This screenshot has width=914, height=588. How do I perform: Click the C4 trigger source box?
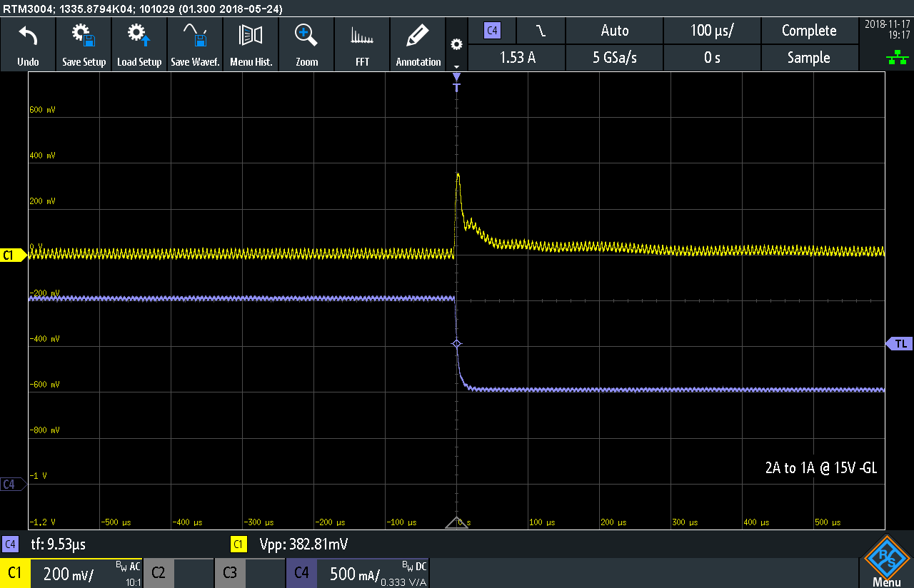tap(492, 31)
